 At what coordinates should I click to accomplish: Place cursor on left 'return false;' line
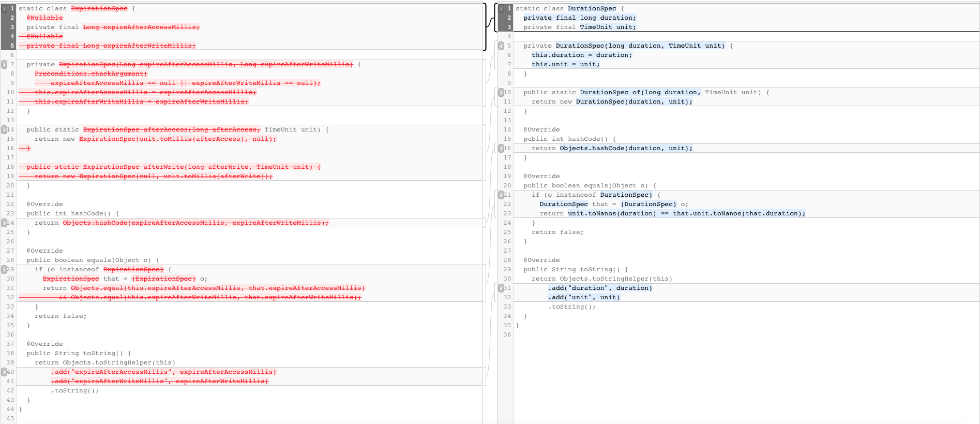coord(61,316)
